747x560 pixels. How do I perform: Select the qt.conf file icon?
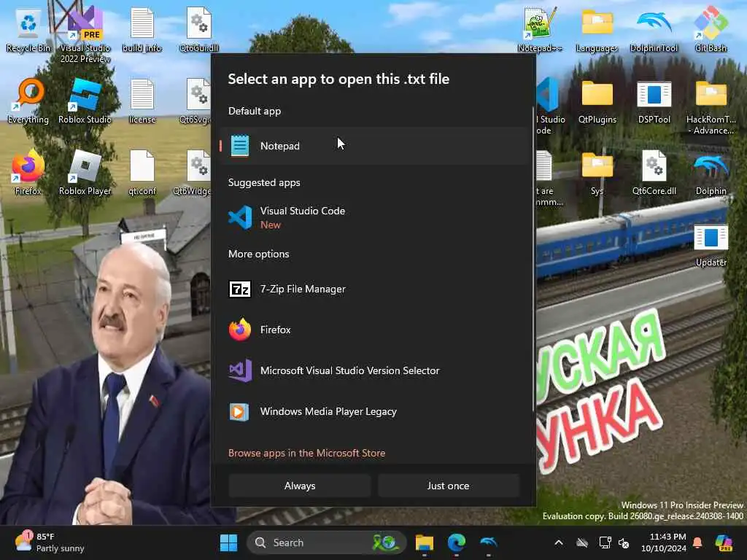(142, 172)
